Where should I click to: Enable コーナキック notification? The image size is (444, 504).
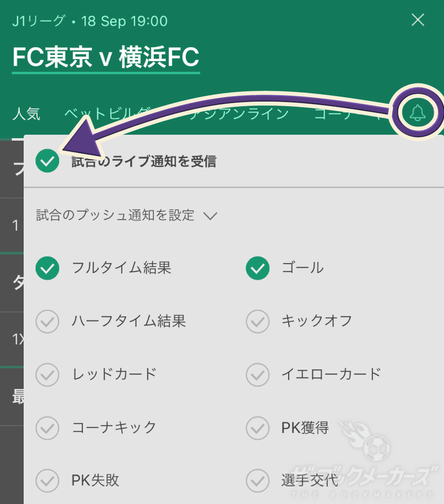coord(47,428)
